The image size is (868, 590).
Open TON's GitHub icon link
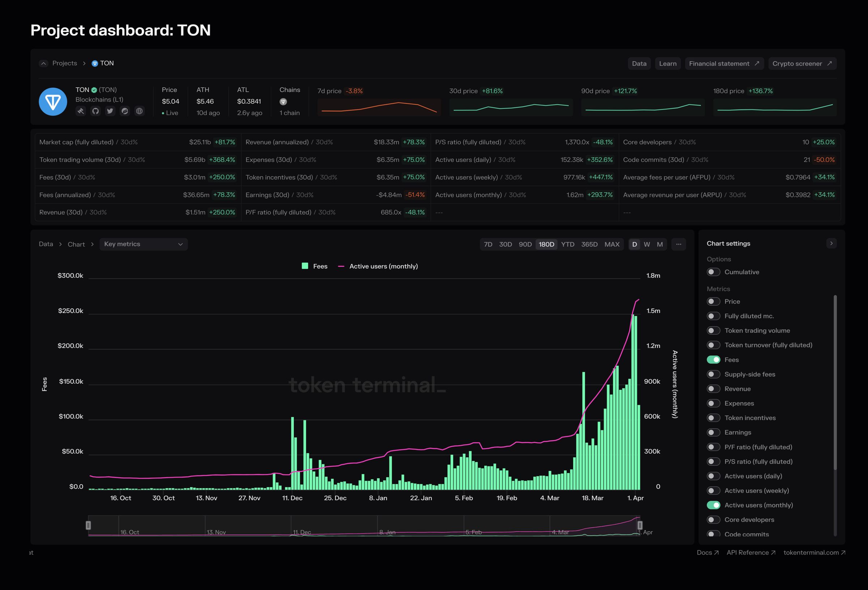pyautogui.click(x=95, y=111)
